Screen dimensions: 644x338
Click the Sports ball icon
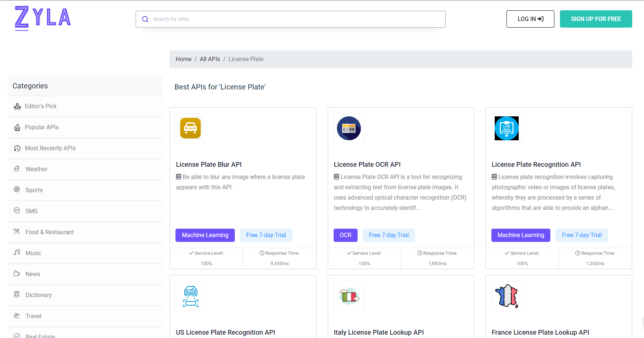click(x=17, y=189)
